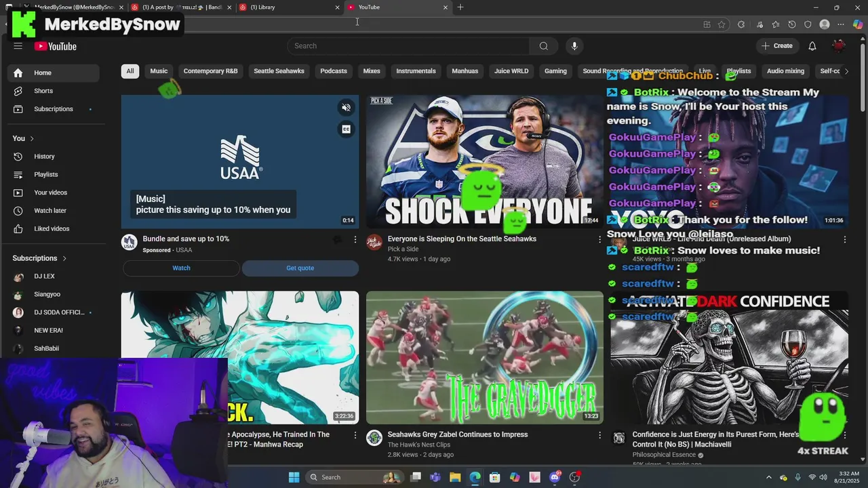
Task: Open a new browser tab
Action: tap(460, 7)
